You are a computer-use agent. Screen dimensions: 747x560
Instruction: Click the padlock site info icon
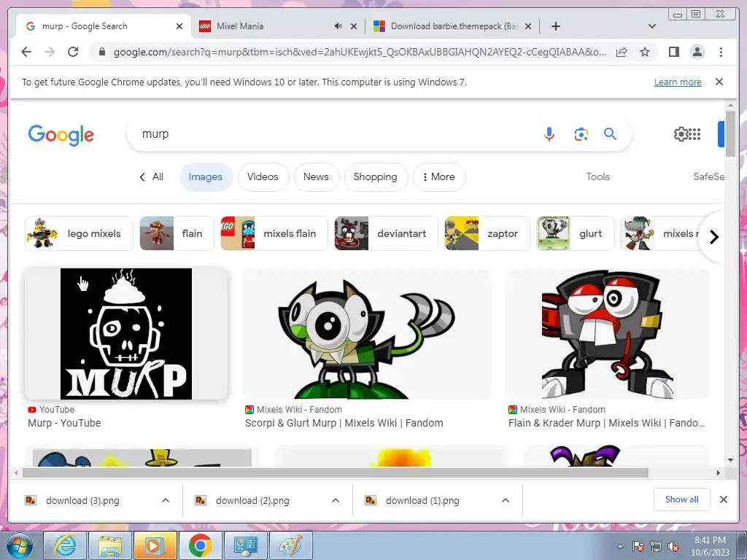click(x=101, y=52)
